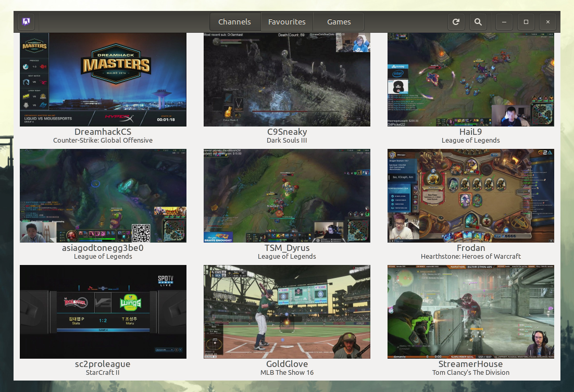Close the application window
Viewport: 574px width, 392px height.
[548, 22]
